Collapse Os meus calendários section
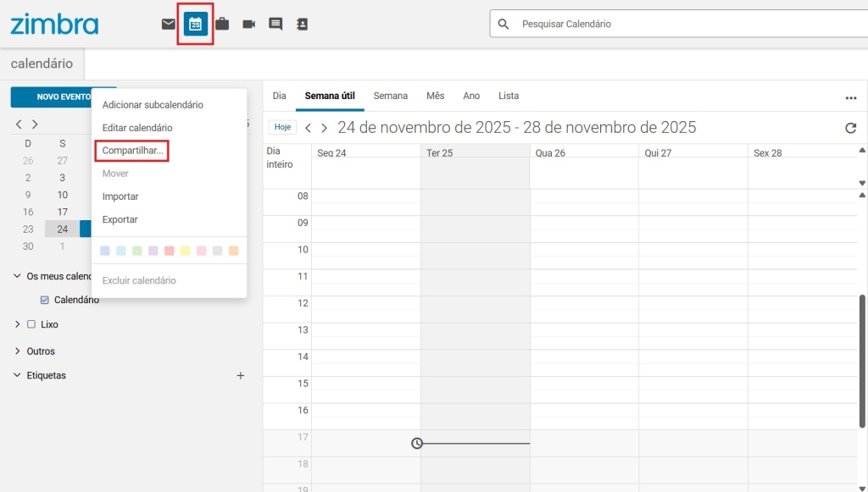This screenshot has width=868, height=492. [18, 276]
